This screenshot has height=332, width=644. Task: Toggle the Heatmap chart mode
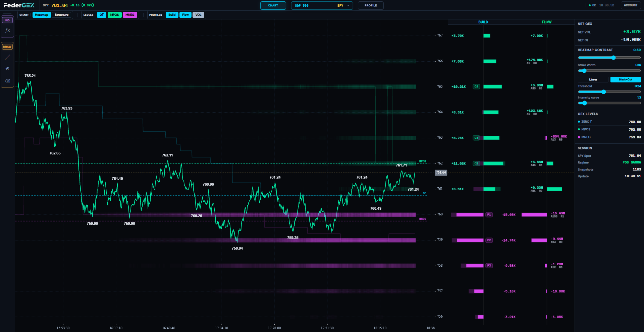pyautogui.click(x=42, y=15)
